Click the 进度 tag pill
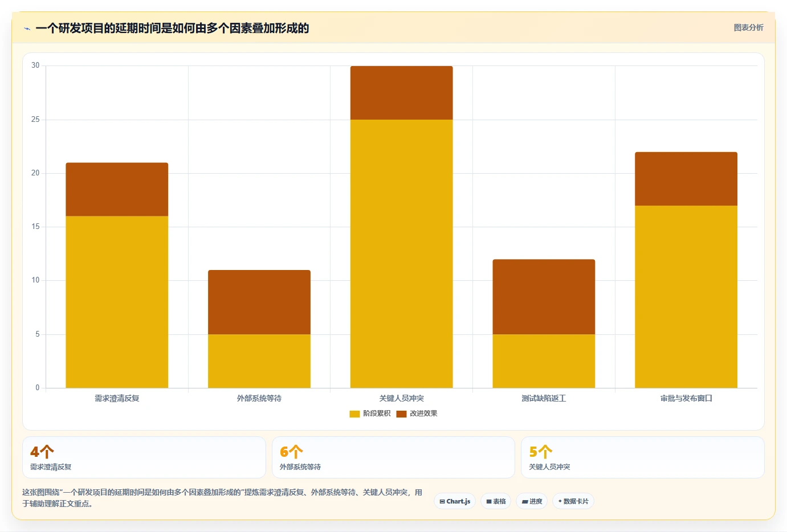Image resolution: width=787 pixels, height=532 pixels. 532,501
